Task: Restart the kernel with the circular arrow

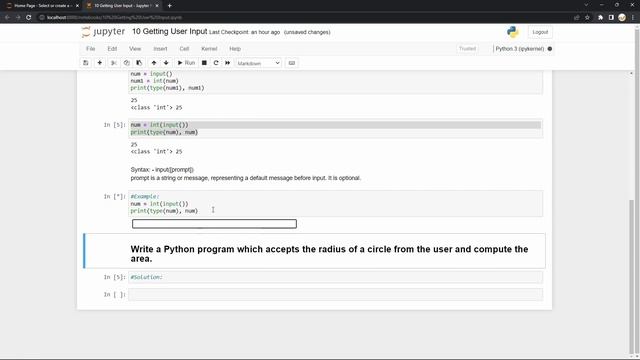Action: pos(216,63)
